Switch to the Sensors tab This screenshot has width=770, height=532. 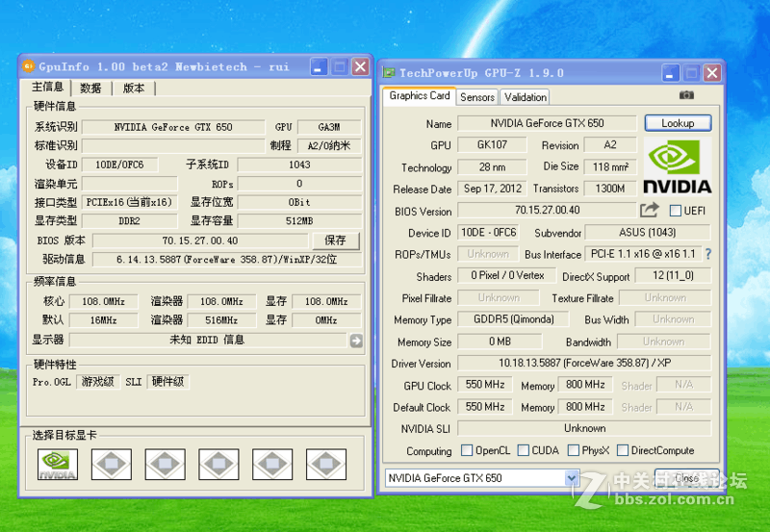click(x=477, y=97)
